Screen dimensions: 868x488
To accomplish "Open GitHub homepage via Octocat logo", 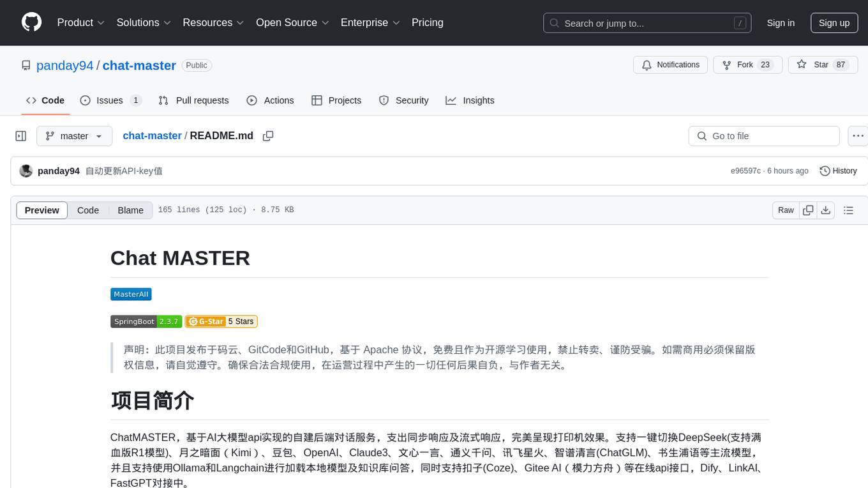I will click(32, 22).
